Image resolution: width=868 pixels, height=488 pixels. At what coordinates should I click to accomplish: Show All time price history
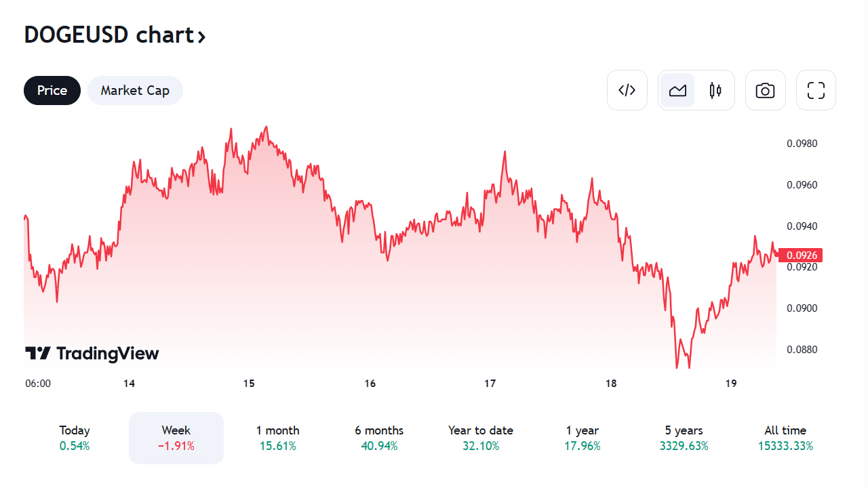tap(785, 438)
